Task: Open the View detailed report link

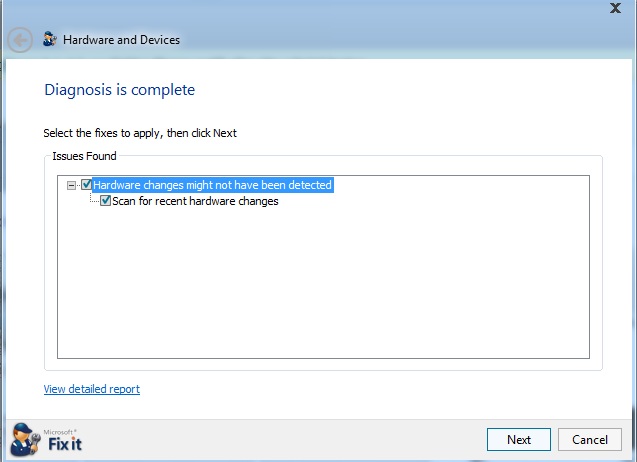Action: coord(92,389)
